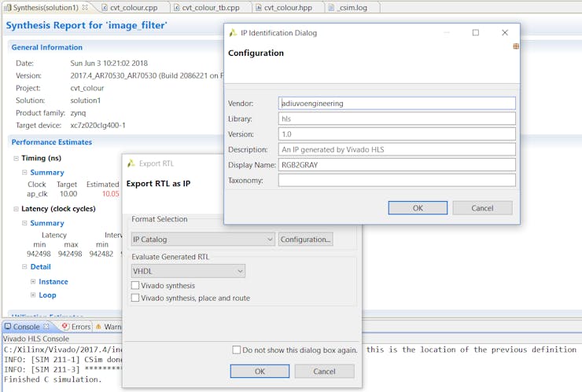This screenshot has height=392, width=582.
Task: Collapse the Timing (ns) section
Action: coord(16,159)
